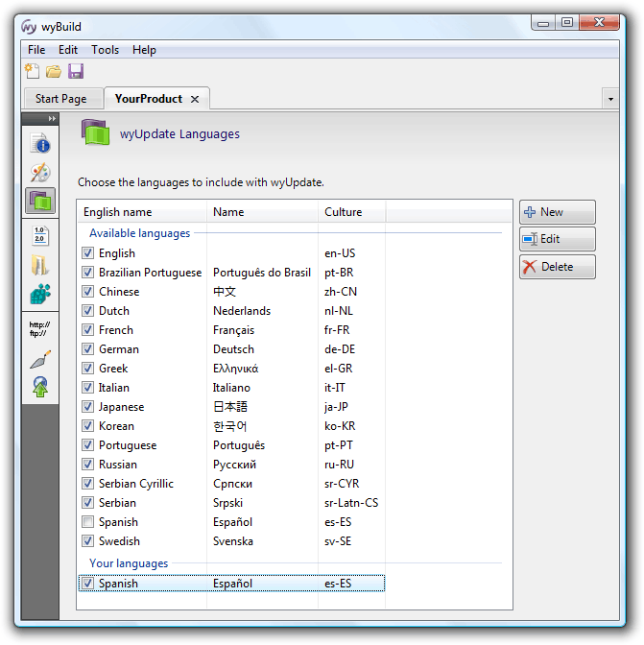Check the Spanish checkbox under Available languages
Screen dimensions: 644x645
click(x=87, y=521)
